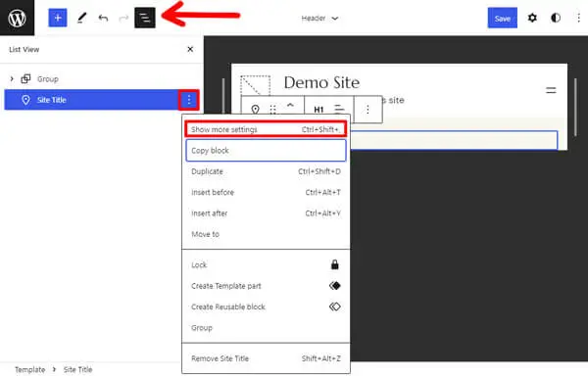Image resolution: width=588 pixels, height=376 pixels.
Task: Click Site Title in the breadcrumb
Action: [77, 369]
